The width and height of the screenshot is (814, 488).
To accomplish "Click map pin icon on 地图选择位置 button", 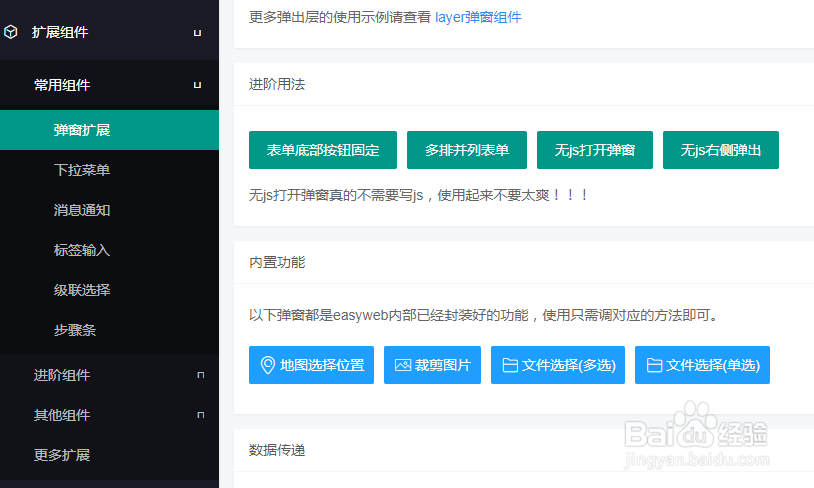I will coord(267,365).
